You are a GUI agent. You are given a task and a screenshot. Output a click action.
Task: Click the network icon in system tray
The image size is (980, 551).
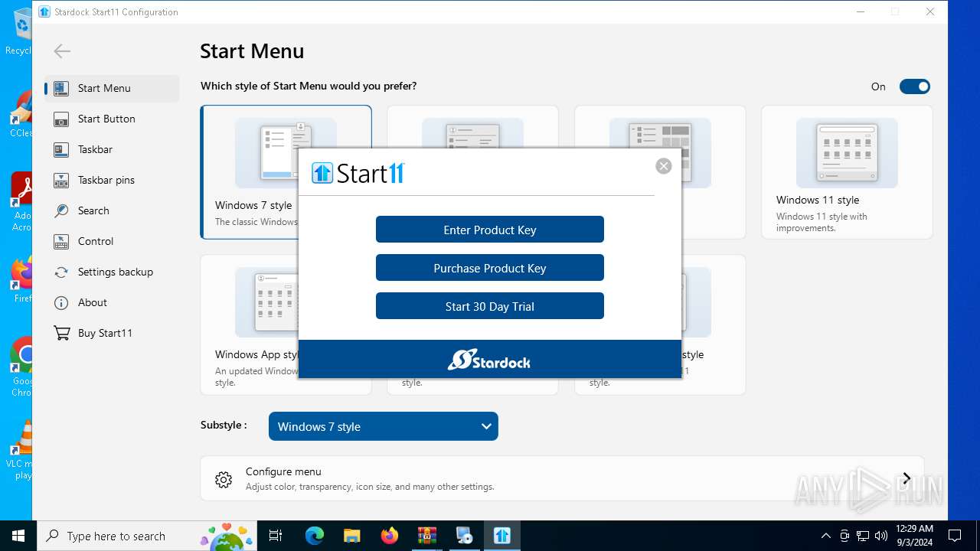click(x=863, y=536)
